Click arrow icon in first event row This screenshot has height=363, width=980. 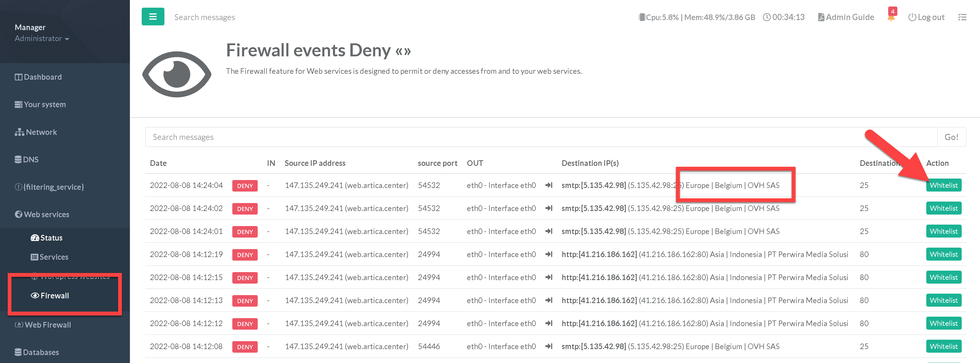pyautogui.click(x=548, y=185)
